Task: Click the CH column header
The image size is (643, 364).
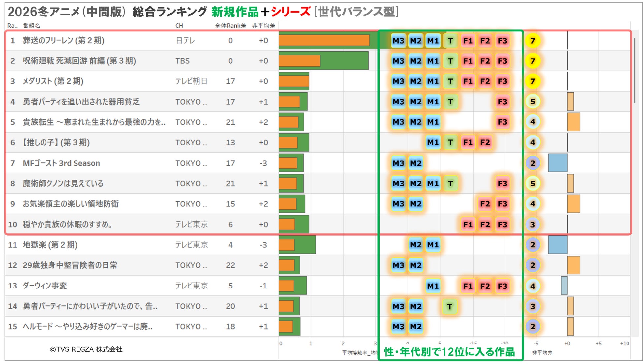Action: [x=179, y=26]
